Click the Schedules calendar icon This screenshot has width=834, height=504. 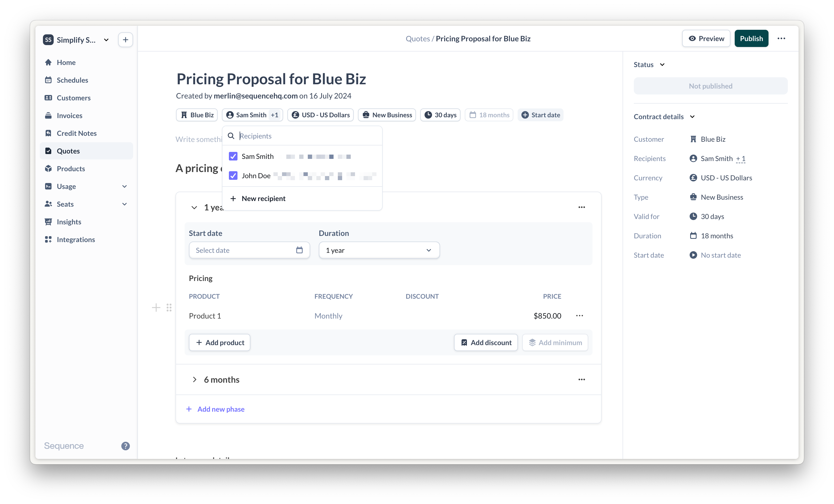coord(48,80)
